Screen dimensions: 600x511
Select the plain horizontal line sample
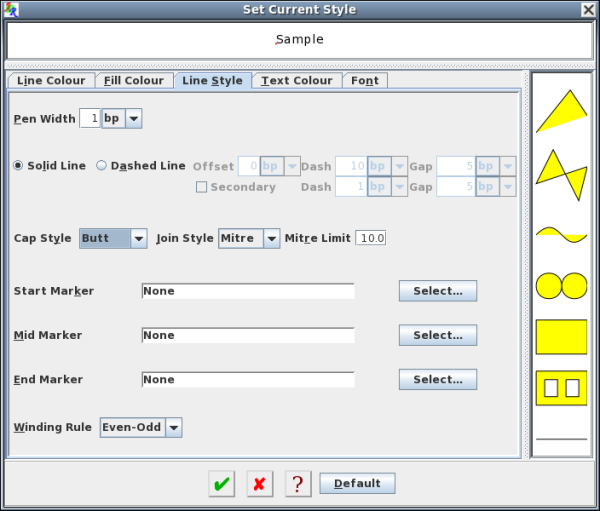click(x=561, y=439)
